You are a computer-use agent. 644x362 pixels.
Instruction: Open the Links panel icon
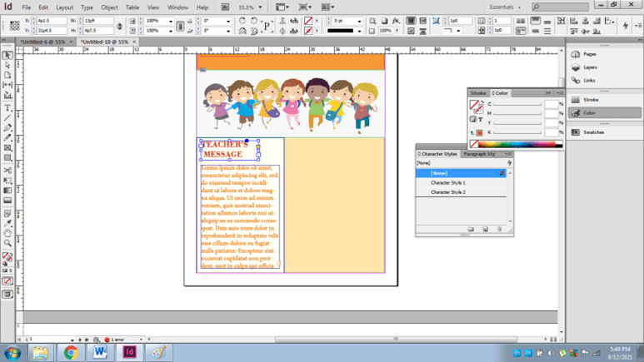(577, 81)
